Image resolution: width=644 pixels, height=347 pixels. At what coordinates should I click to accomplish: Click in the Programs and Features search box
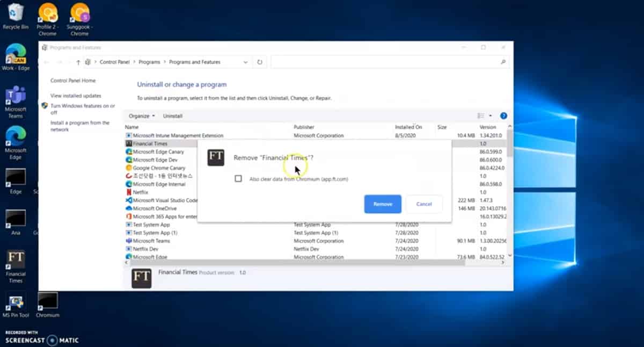click(x=385, y=62)
